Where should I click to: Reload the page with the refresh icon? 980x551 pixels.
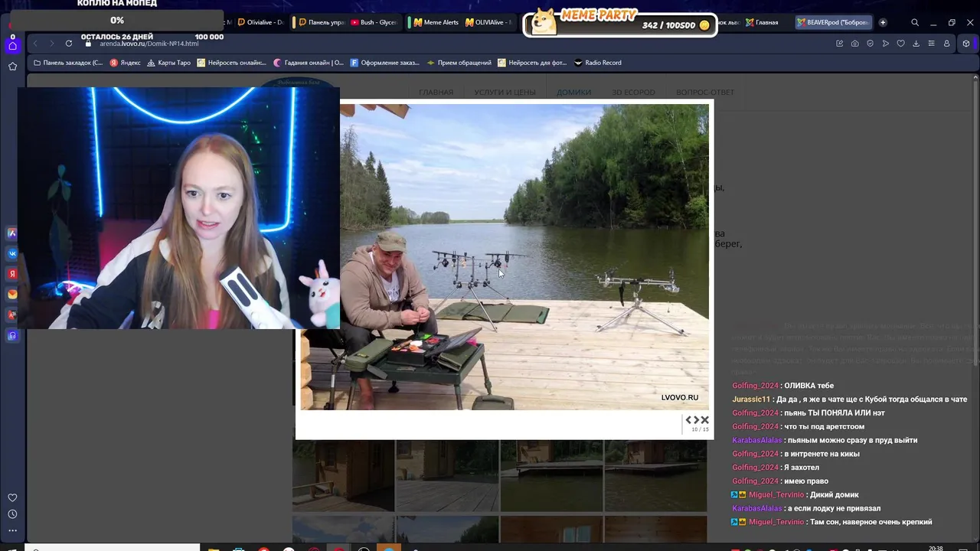coord(69,44)
